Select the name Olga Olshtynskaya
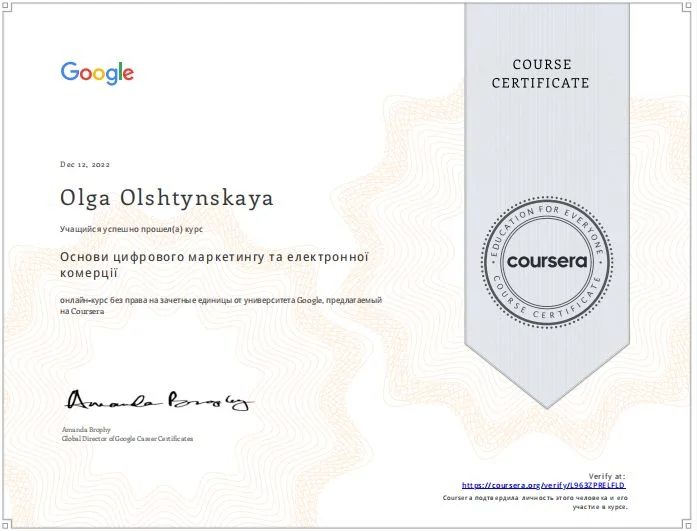 pos(167,199)
